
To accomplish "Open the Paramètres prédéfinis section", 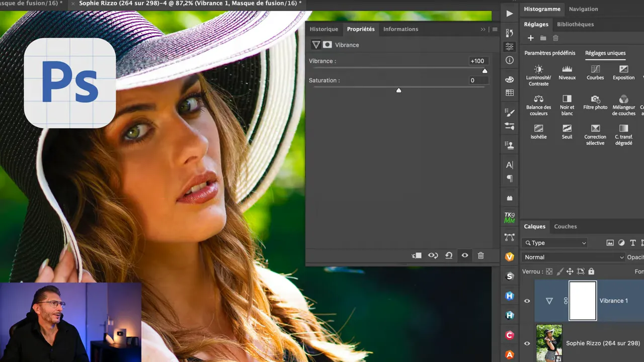I will point(549,53).
